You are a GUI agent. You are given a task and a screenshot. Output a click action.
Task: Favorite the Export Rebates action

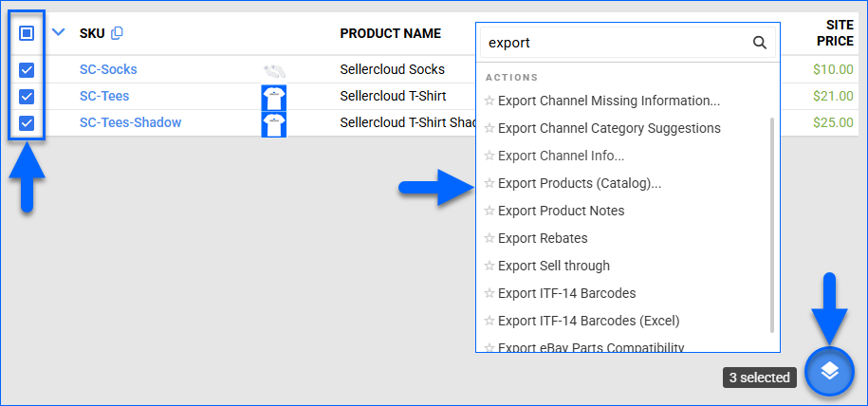[x=489, y=238]
